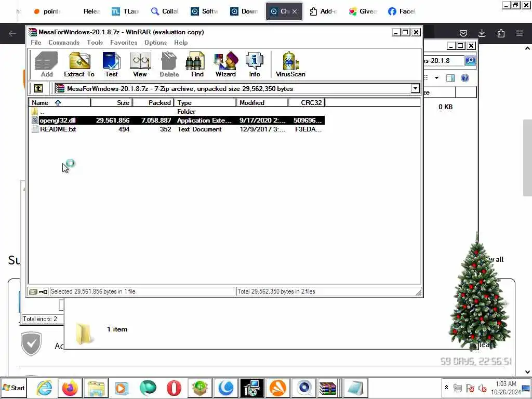532x399 pixels.
Task: Sort the list by Name column
Action: (x=59, y=102)
